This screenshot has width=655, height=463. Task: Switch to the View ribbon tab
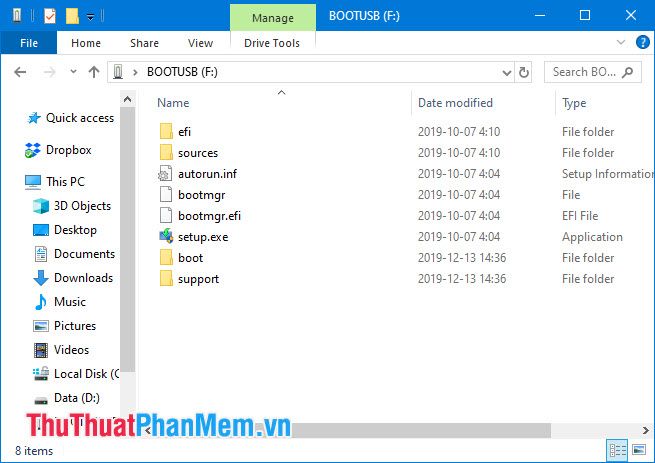(x=200, y=43)
